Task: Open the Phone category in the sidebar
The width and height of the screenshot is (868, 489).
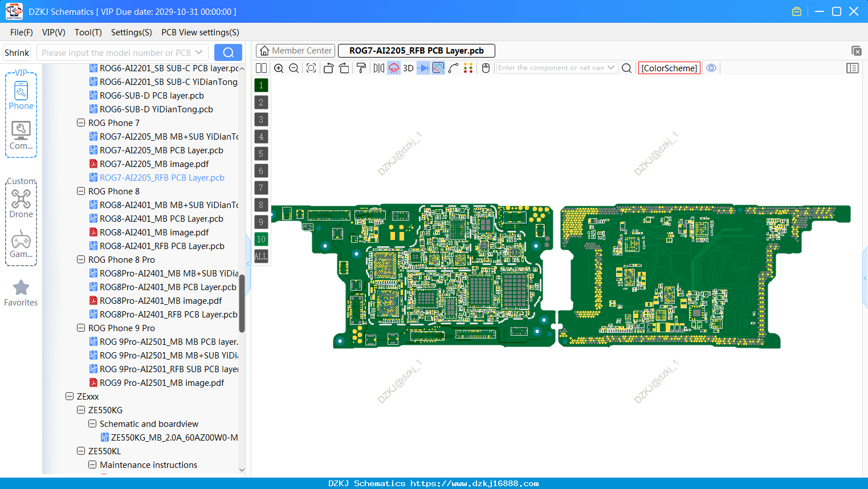Action: point(21,95)
